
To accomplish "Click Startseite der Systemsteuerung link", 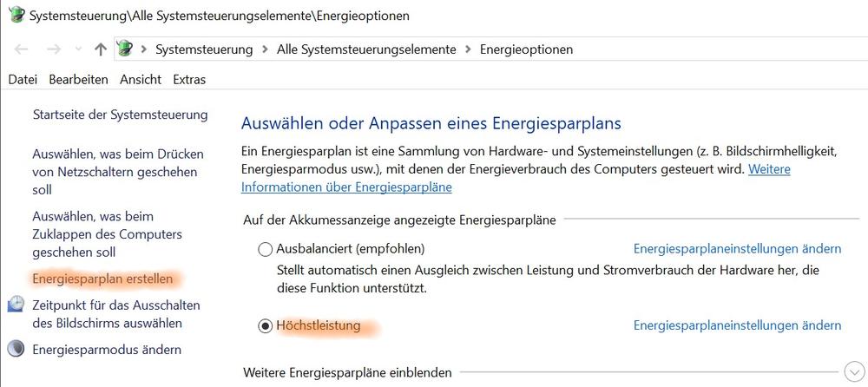I will coord(120,115).
